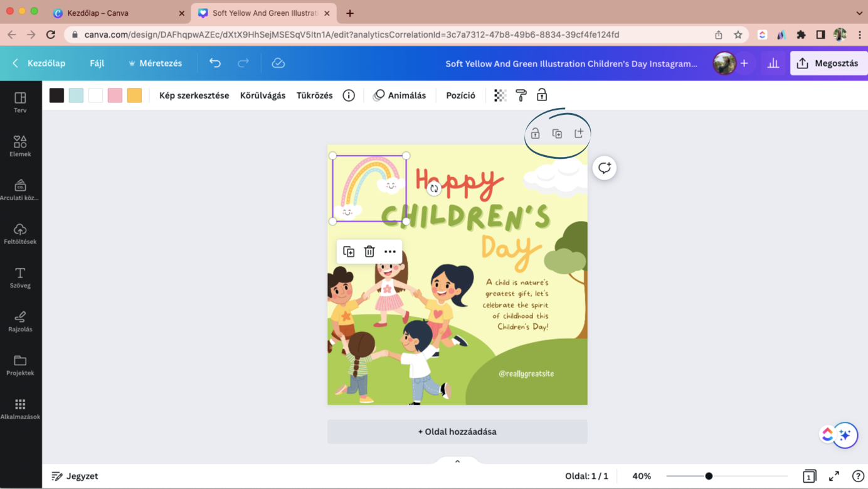Open the Elemek sidebar panel
The height and width of the screenshot is (489, 868).
point(20,146)
